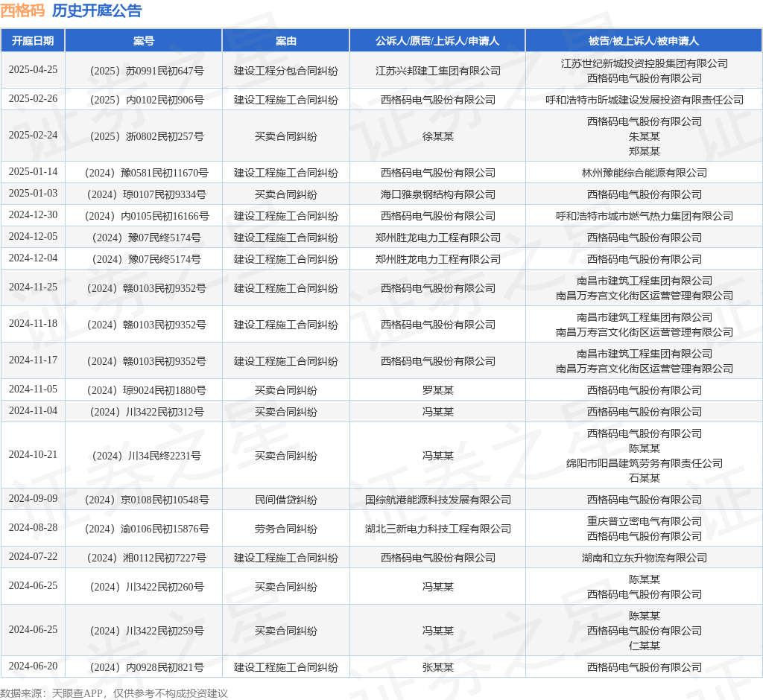
Task: Click (2024)赣0103民初9352号 in 2024-11-25 row
Action: pyautogui.click(x=144, y=288)
